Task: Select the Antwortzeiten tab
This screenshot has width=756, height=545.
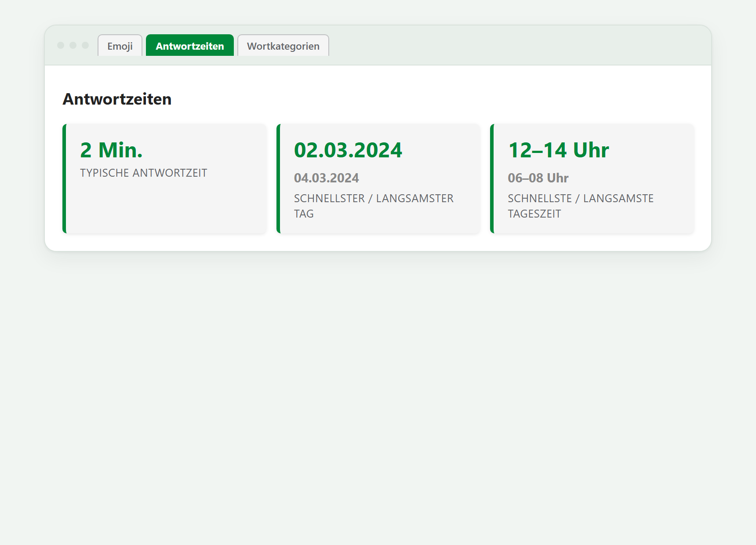Action: tap(190, 46)
